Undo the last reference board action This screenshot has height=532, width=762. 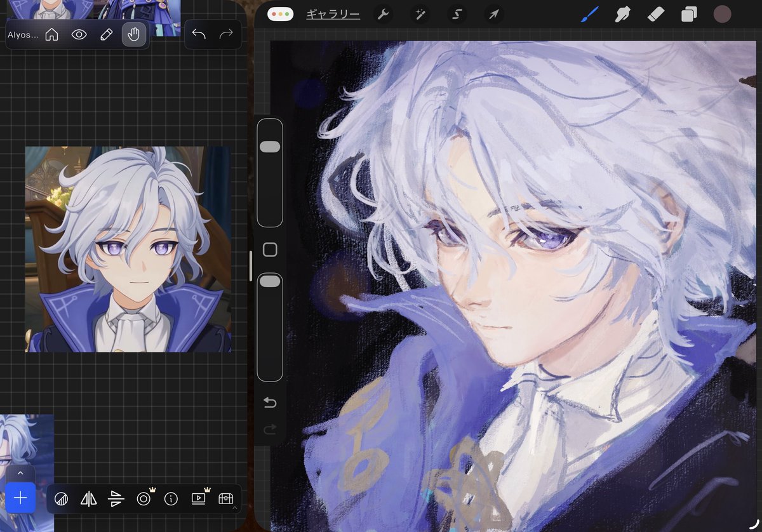(x=199, y=34)
